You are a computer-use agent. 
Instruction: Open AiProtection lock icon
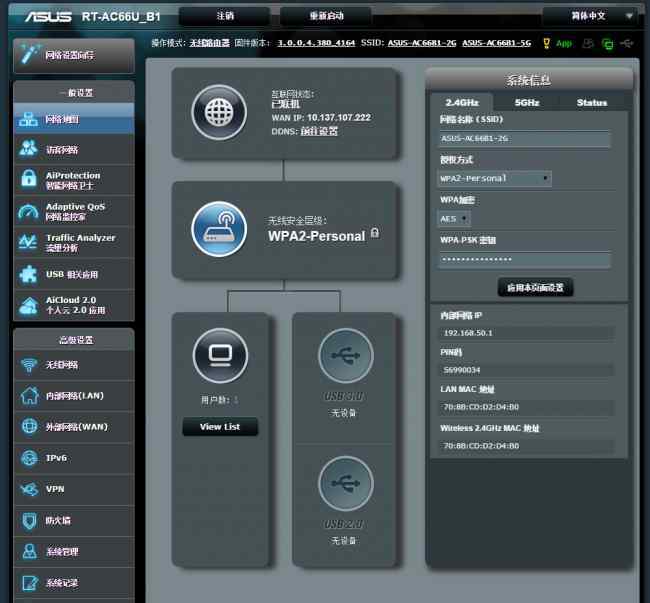click(x=28, y=179)
